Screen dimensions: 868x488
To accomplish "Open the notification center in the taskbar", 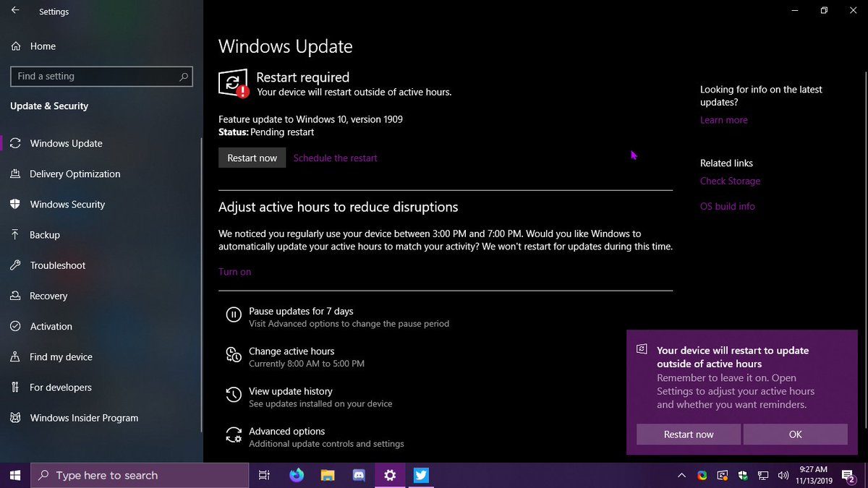I will pos(849,475).
